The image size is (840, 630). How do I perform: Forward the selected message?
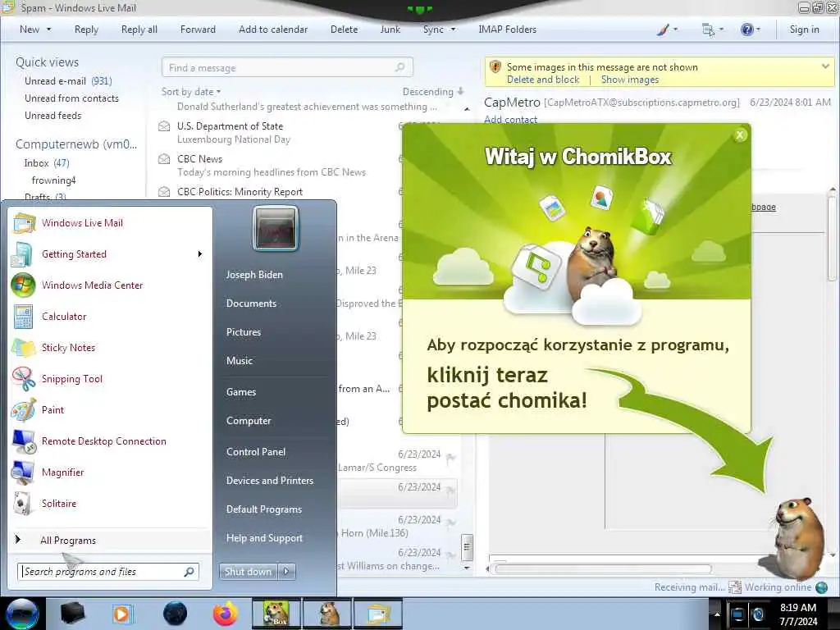point(198,30)
